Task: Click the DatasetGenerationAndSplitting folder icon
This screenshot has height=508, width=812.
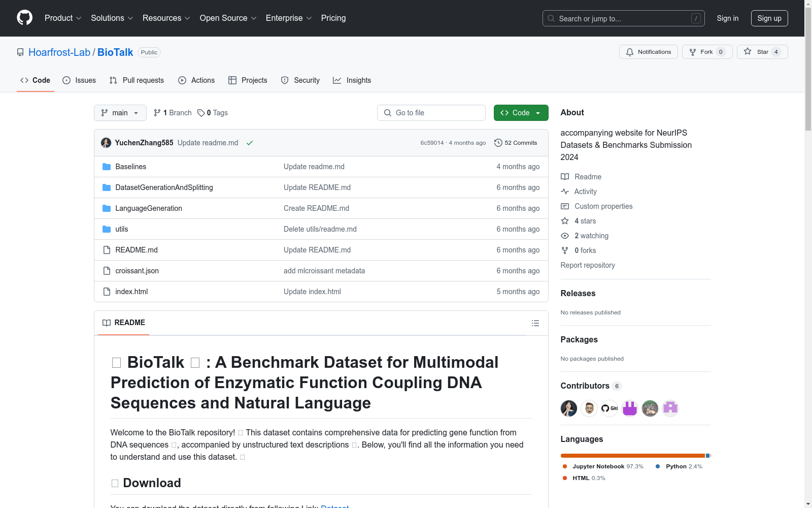Action: click(107, 187)
